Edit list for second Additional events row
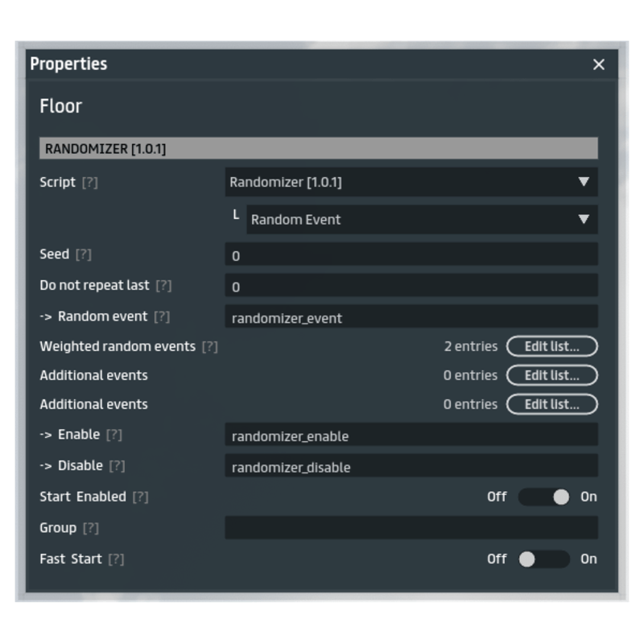Image resolution: width=644 pixels, height=644 pixels. point(551,404)
